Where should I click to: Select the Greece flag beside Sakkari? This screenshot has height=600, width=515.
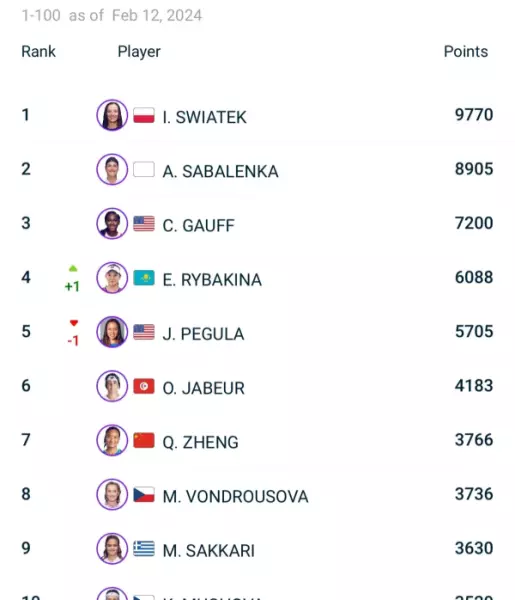click(x=144, y=549)
